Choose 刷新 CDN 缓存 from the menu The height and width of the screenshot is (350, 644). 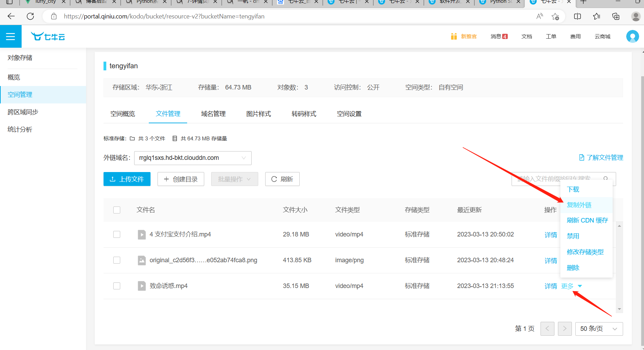[586, 220]
